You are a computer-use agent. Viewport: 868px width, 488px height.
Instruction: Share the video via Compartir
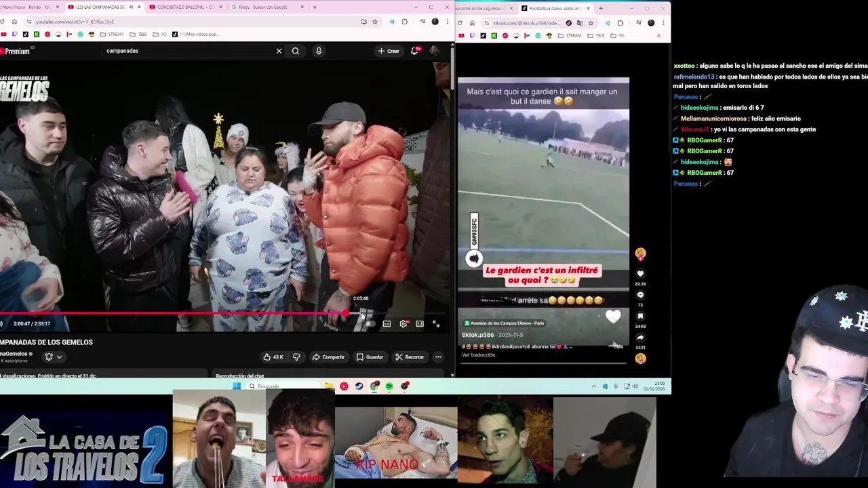tap(329, 357)
